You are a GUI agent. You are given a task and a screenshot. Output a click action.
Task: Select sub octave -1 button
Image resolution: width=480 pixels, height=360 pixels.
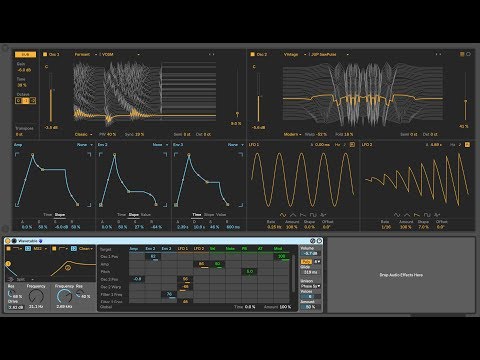pos(26,100)
